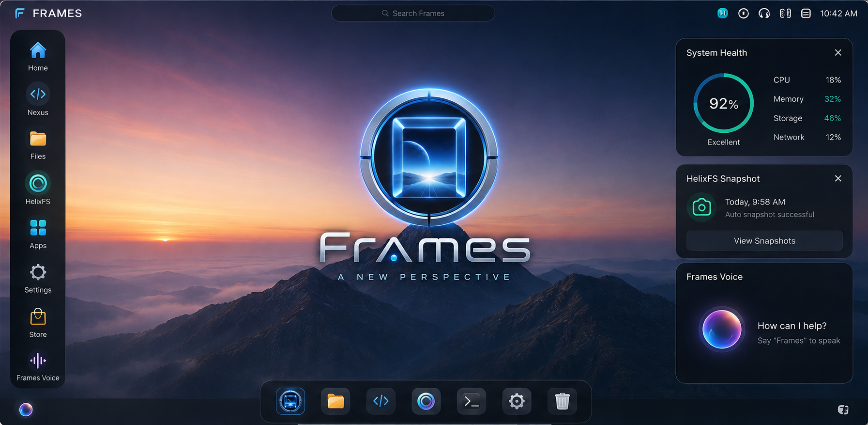The image size is (868, 425).
Task: Open the Trash in the dock
Action: [562, 401]
